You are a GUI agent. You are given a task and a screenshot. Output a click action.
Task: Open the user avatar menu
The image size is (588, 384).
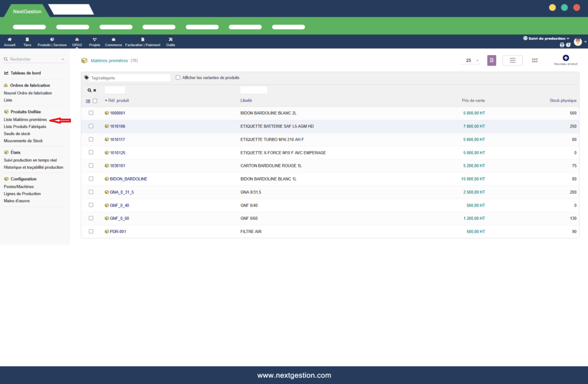pyautogui.click(x=578, y=42)
